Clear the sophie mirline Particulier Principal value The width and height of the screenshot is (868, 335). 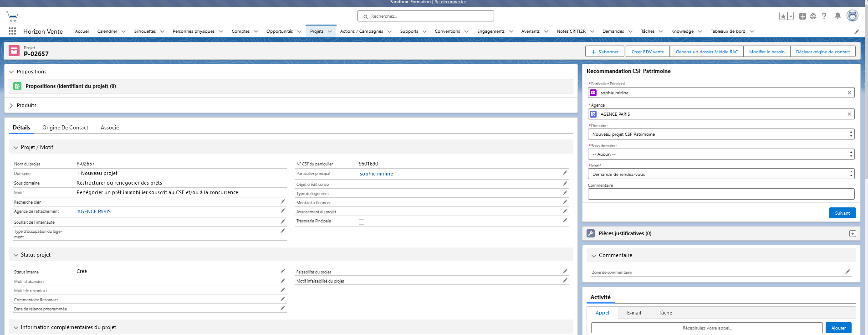tap(849, 93)
